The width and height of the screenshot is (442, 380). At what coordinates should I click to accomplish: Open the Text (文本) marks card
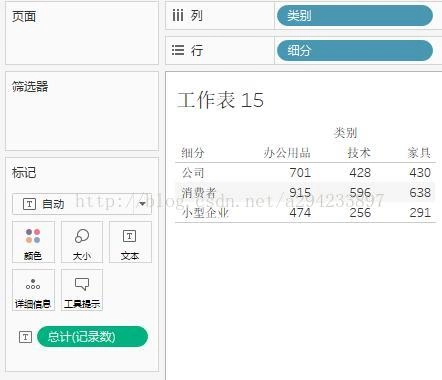click(130, 242)
